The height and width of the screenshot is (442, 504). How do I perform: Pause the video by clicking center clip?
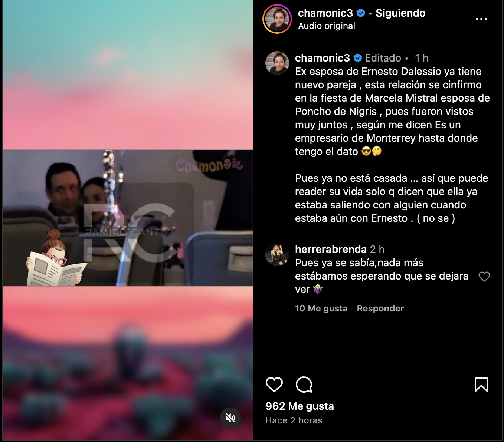pyautogui.click(x=128, y=218)
